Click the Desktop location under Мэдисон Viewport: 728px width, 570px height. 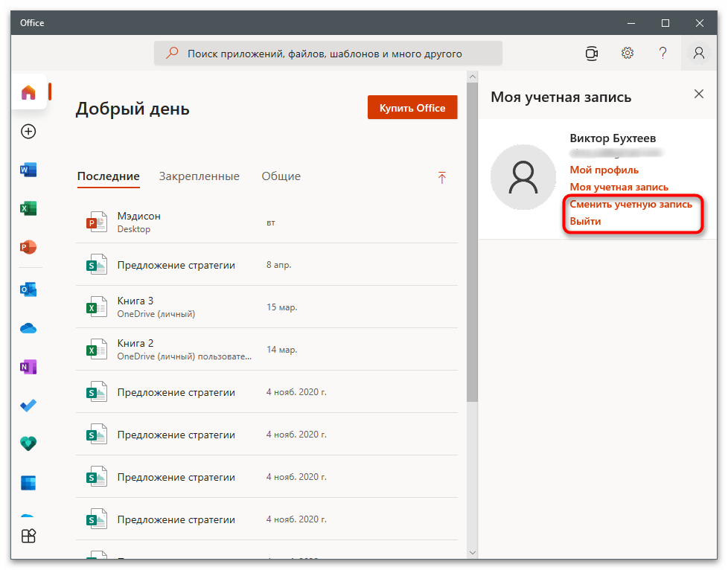click(134, 229)
